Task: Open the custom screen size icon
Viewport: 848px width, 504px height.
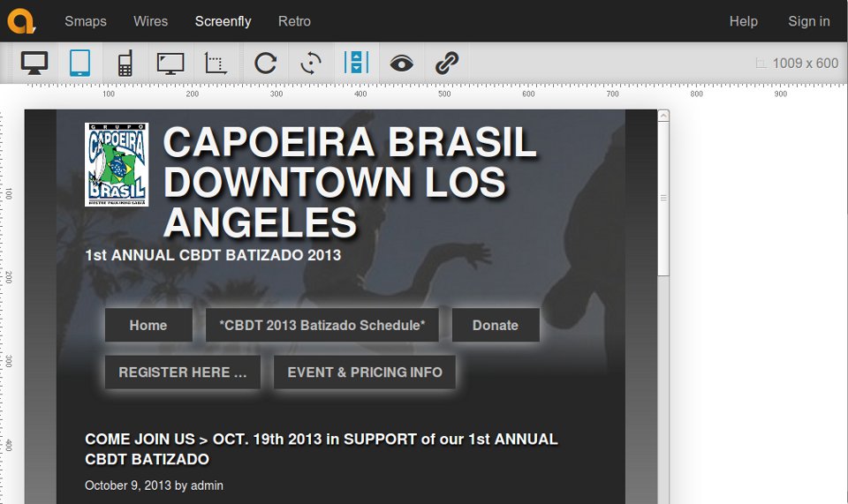Action: (216, 64)
